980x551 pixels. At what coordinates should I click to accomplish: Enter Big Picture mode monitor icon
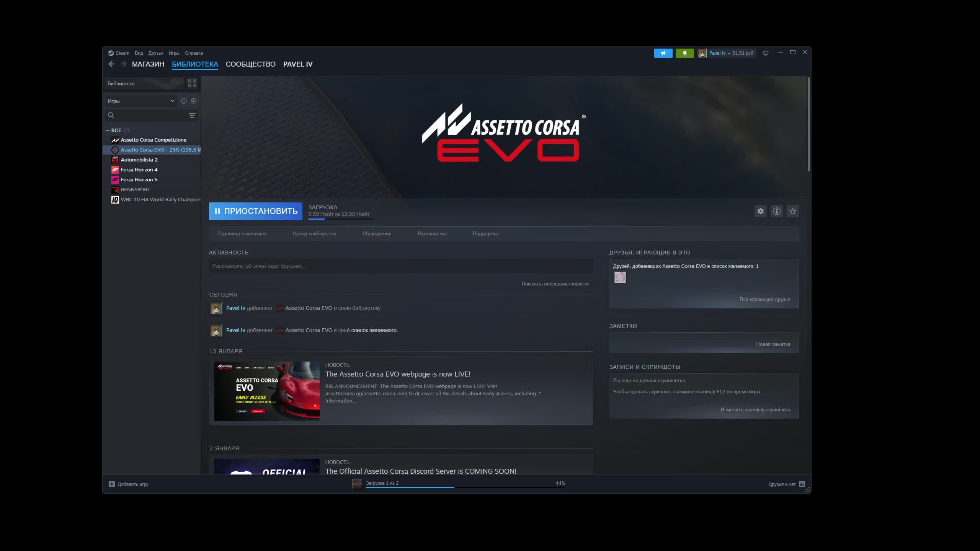(765, 53)
